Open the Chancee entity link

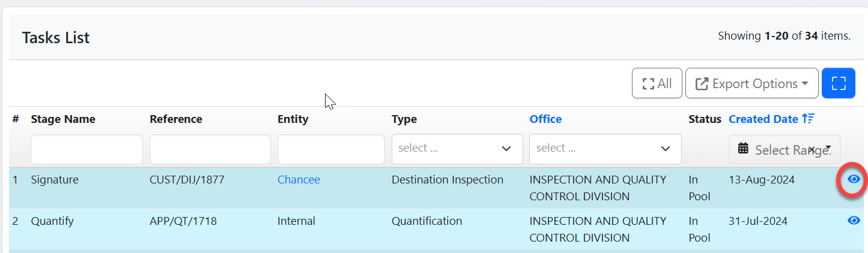coord(299,180)
